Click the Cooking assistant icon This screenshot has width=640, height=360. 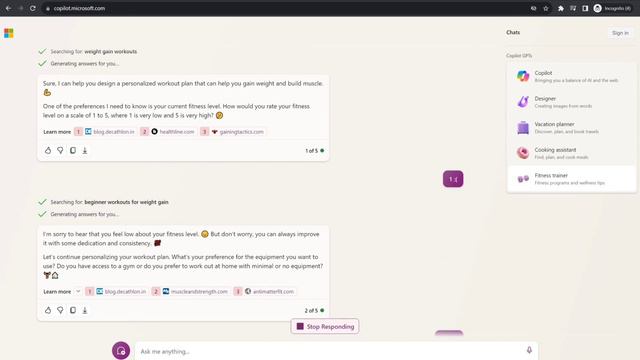pyautogui.click(x=523, y=153)
